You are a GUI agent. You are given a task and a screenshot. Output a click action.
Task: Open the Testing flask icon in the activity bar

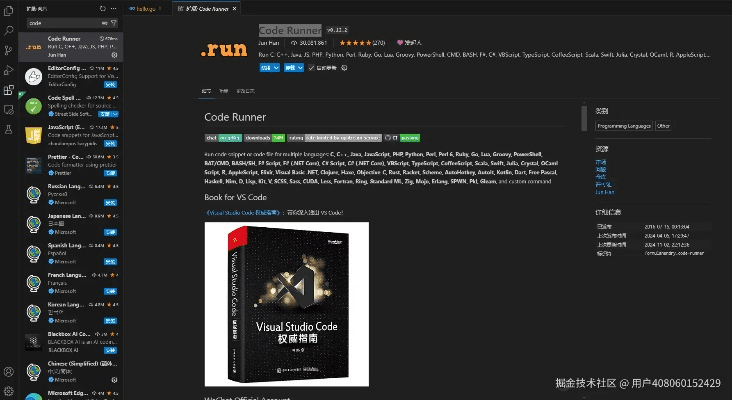(8, 129)
